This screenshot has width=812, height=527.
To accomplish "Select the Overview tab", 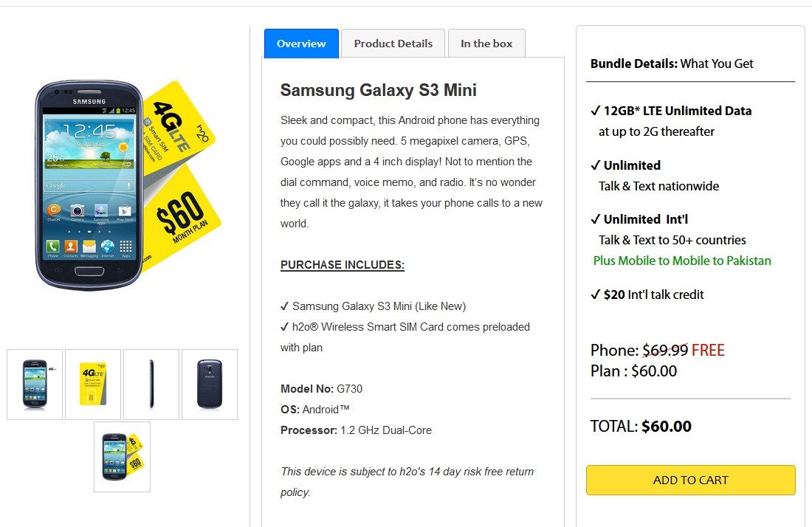I will tap(301, 44).
